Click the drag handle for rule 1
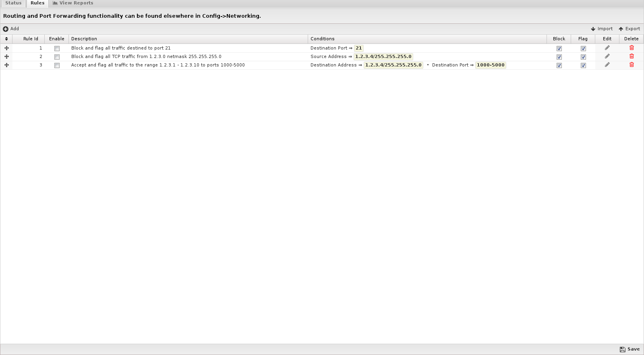Viewport: 644px width, 355px height. (6, 48)
